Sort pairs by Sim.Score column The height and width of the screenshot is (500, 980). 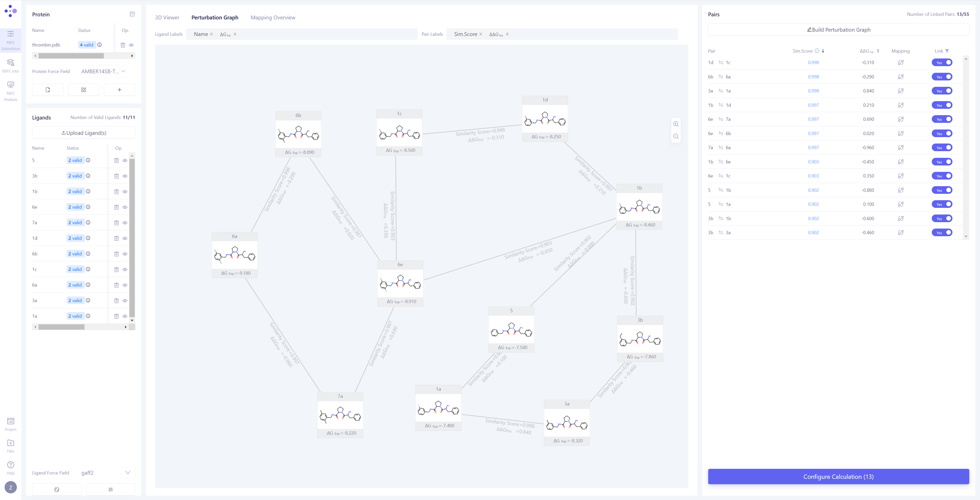click(x=823, y=51)
